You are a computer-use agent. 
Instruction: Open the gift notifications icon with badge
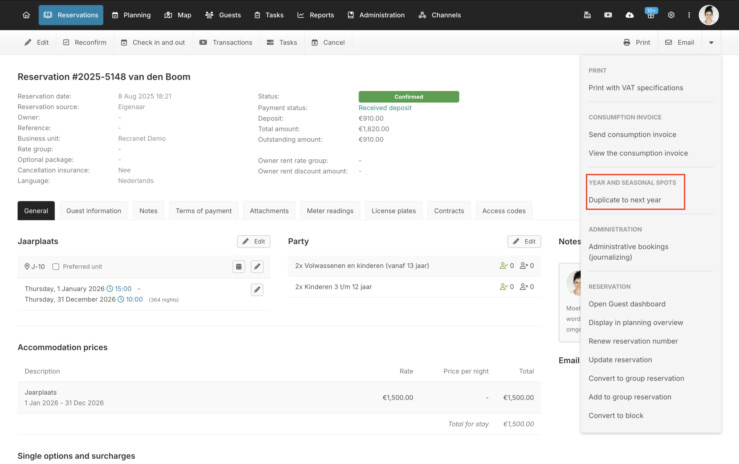pos(650,14)
